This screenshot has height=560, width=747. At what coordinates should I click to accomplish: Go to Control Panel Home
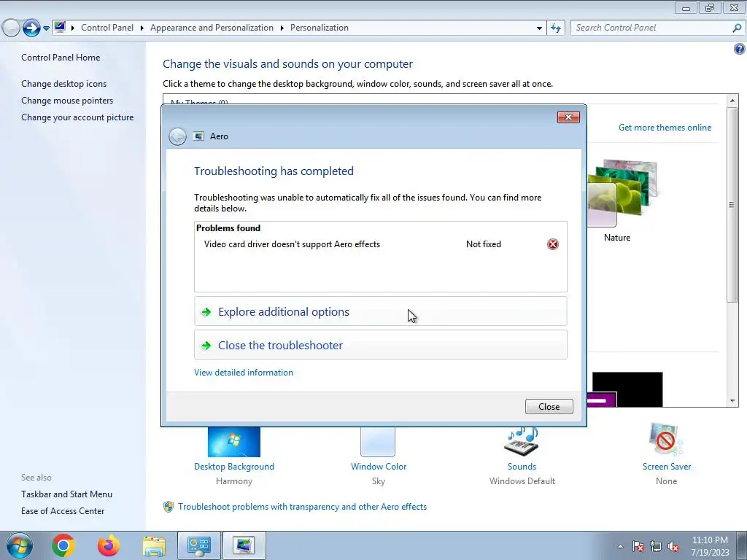tap(61, 58)
